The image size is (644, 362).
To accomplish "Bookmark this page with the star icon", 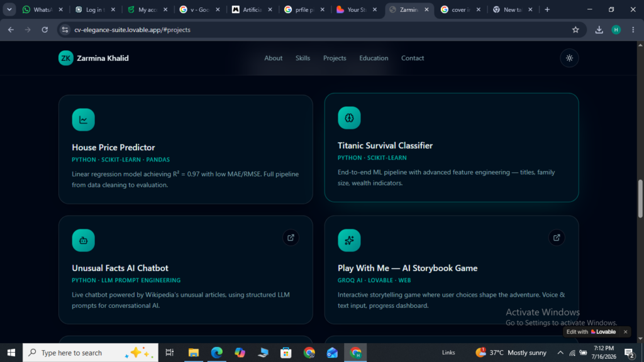I will [x=575, y=30].
